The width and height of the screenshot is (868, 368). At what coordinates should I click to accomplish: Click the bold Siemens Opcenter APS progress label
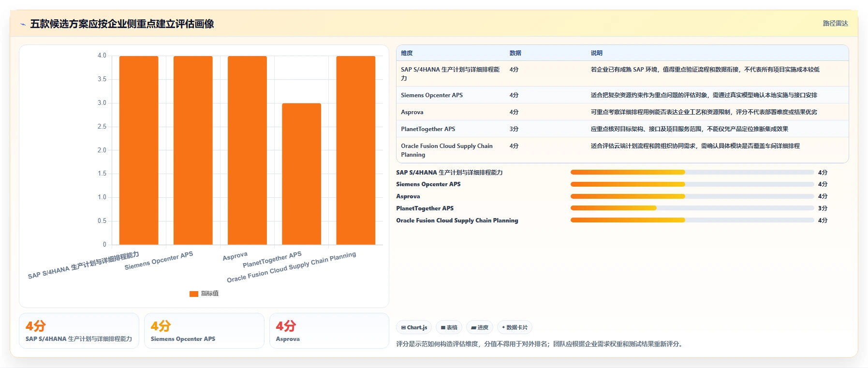[x=428, y=184]
